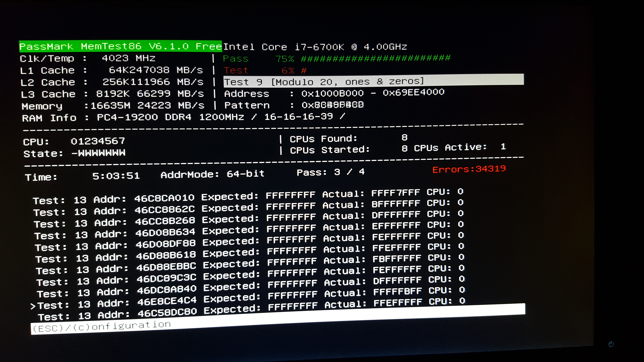
Task: Select error row with address 46CC8B268
Action: pos(249,219)
